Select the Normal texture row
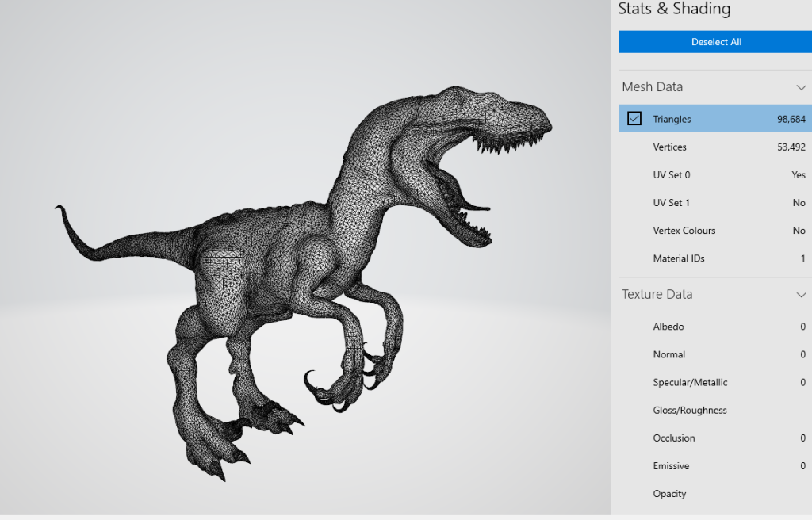The image size is (812, 520). (716, 355)
